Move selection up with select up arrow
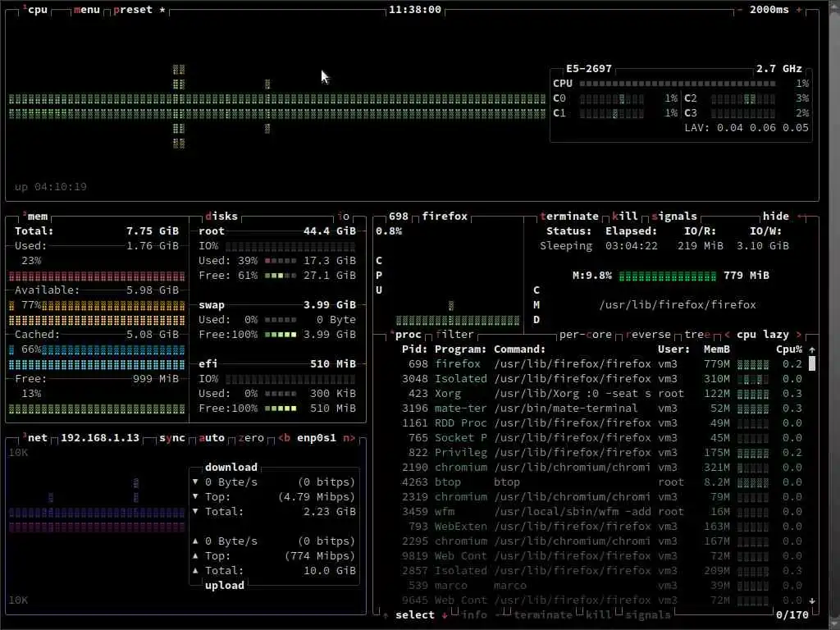Viewport: 840px width, 630px height. 386,615
